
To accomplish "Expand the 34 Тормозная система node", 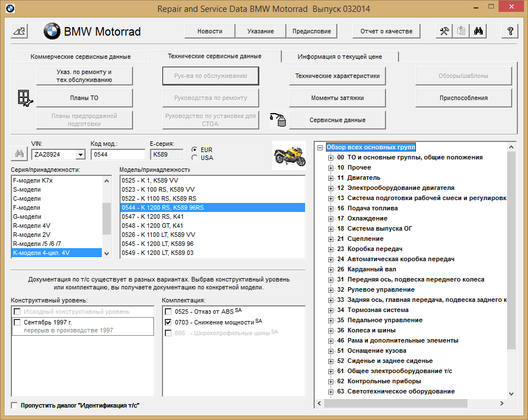I will point(331,310).
